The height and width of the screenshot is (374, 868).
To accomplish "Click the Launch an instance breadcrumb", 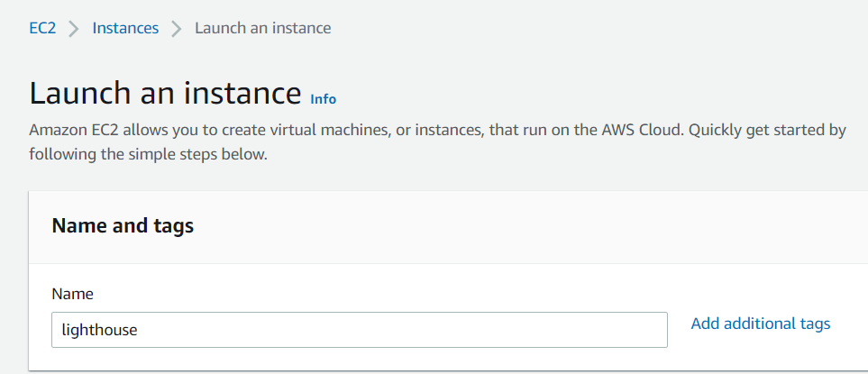I will pos(262,28).
